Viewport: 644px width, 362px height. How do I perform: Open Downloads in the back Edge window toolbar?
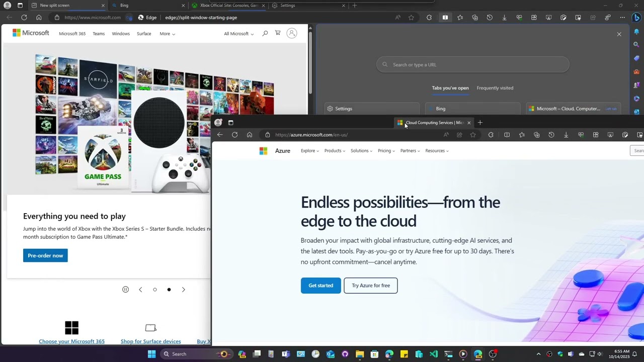pyautogui.click(x=504, y=18)
